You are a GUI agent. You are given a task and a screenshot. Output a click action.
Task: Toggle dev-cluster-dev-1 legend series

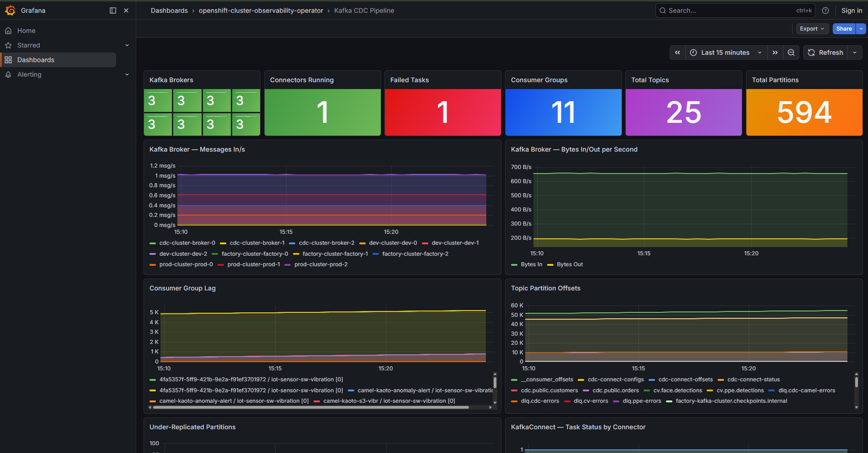coord(455,243)
